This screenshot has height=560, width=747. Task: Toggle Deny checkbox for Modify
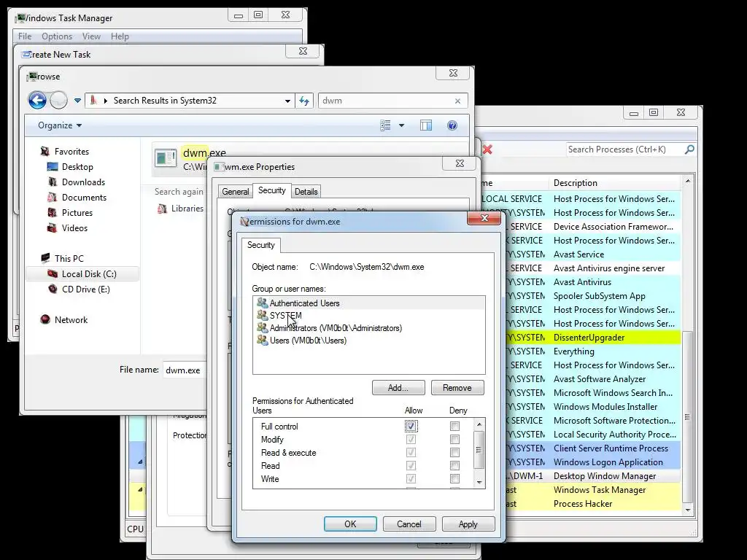click(x=454, y=439)
